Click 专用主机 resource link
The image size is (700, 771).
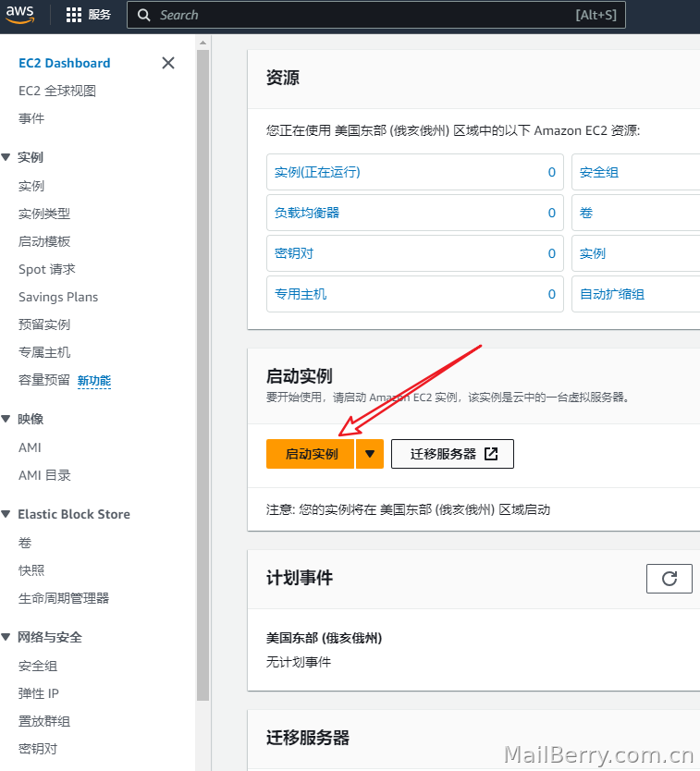click(x=301, y=294)
